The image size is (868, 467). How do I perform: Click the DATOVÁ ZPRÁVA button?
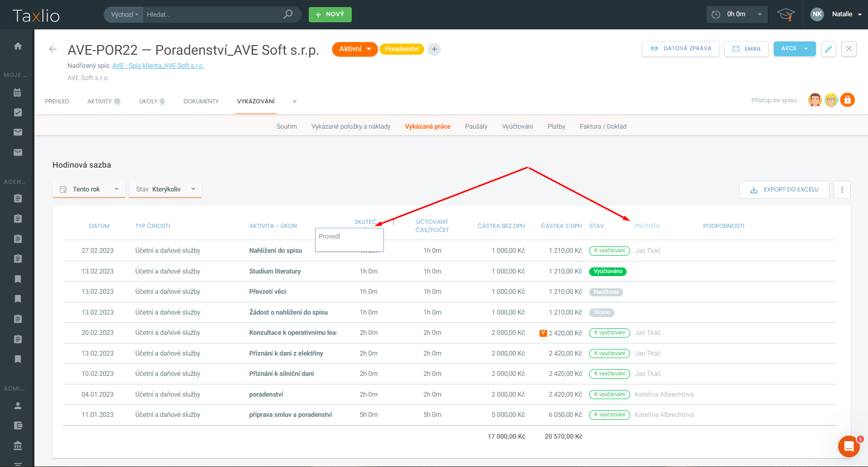681,49
